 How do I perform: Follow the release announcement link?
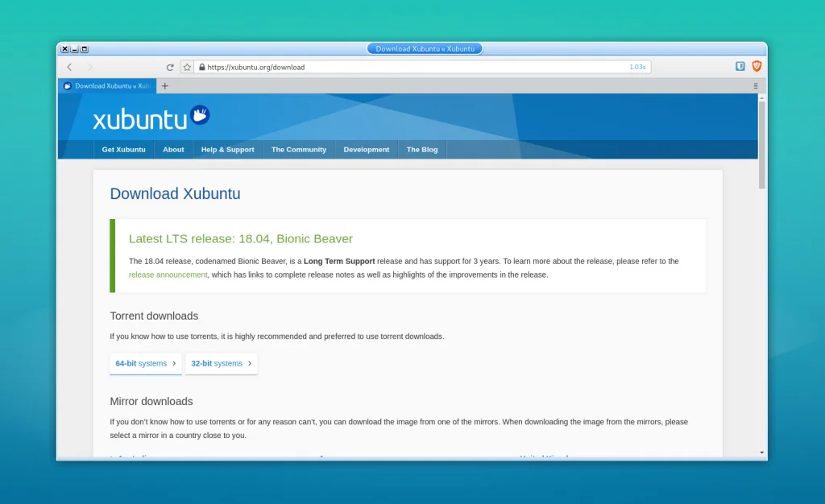pyautogui.click(x=168, y=275)
